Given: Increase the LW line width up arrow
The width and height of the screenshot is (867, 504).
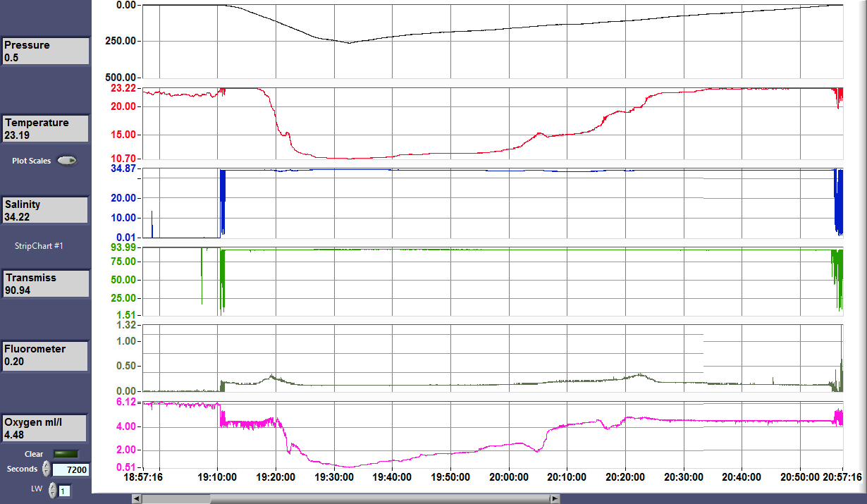Looking at the screenshot, I should click(53, 486).
